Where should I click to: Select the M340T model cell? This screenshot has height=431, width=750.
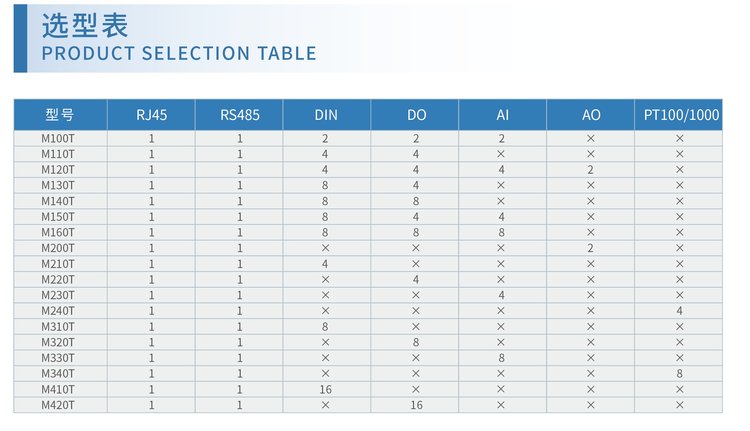[58, 374]
